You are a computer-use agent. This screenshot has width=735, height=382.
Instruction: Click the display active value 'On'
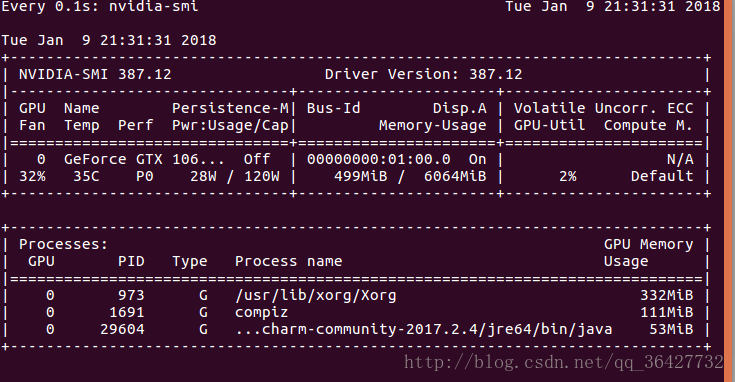point(478,159)
